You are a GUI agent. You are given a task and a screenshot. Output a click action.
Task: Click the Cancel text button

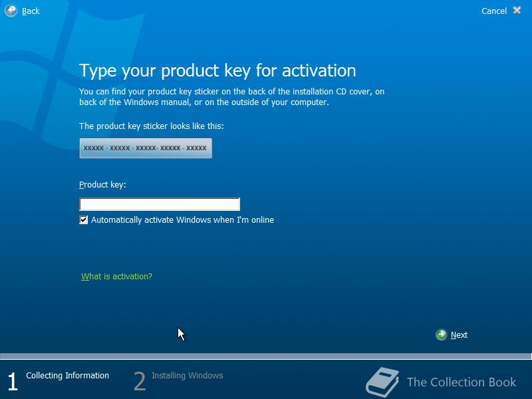493,11
